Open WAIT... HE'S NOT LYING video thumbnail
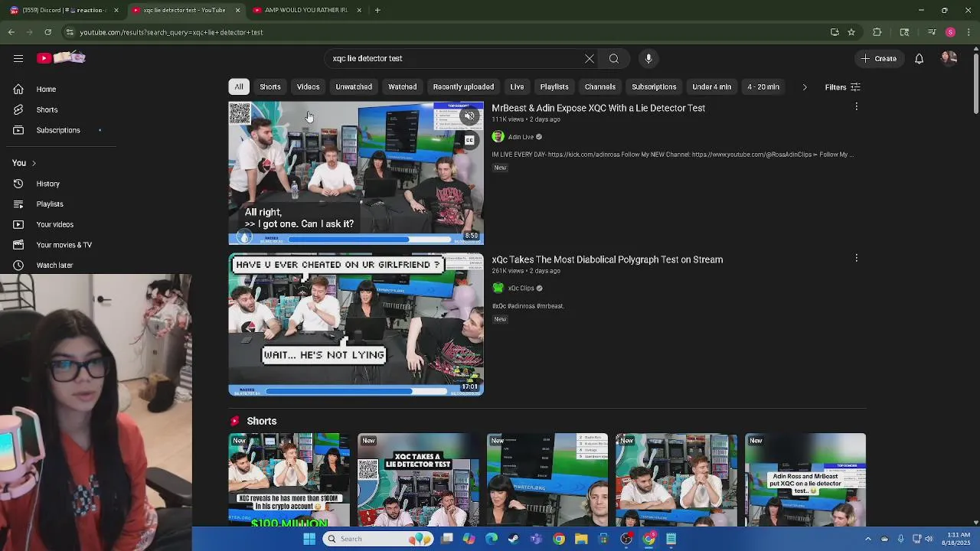 pos(356,324)
